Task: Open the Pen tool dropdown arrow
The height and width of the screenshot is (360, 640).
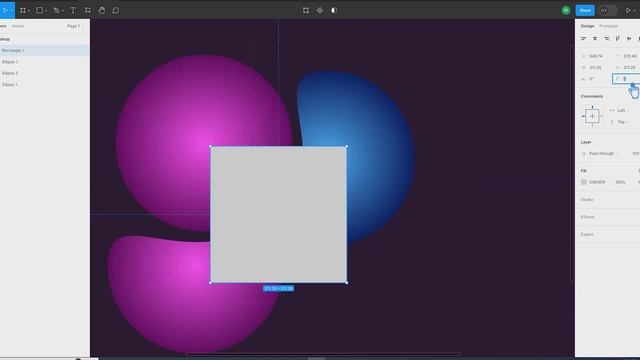Action: [x=62, y=11]
